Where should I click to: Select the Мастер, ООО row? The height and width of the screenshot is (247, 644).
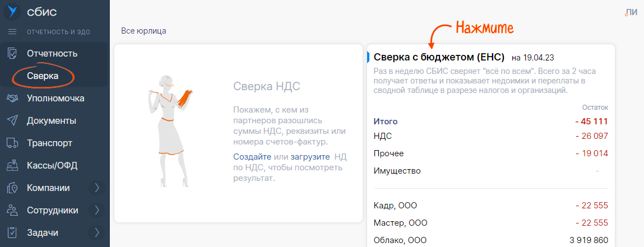click(x=491, y=223)
